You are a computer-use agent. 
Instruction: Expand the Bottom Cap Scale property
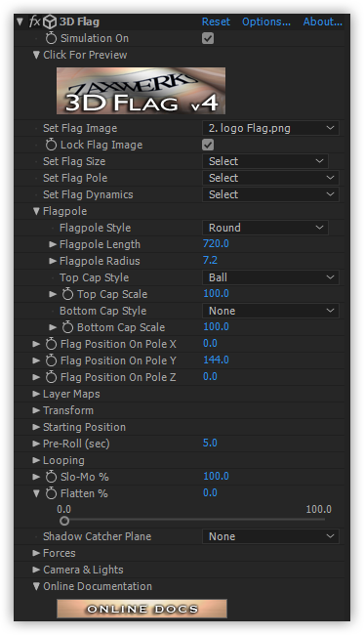click(53, 327)
